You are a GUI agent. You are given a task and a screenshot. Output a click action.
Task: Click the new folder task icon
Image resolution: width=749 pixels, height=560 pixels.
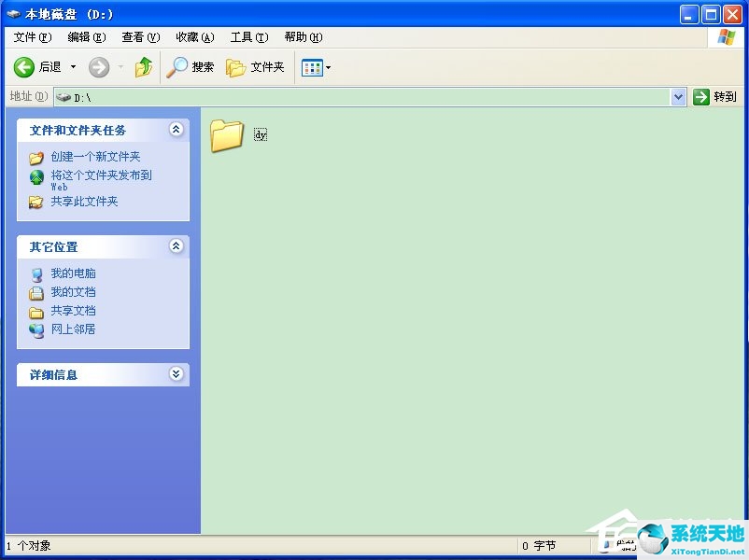(x=36, y=158)
